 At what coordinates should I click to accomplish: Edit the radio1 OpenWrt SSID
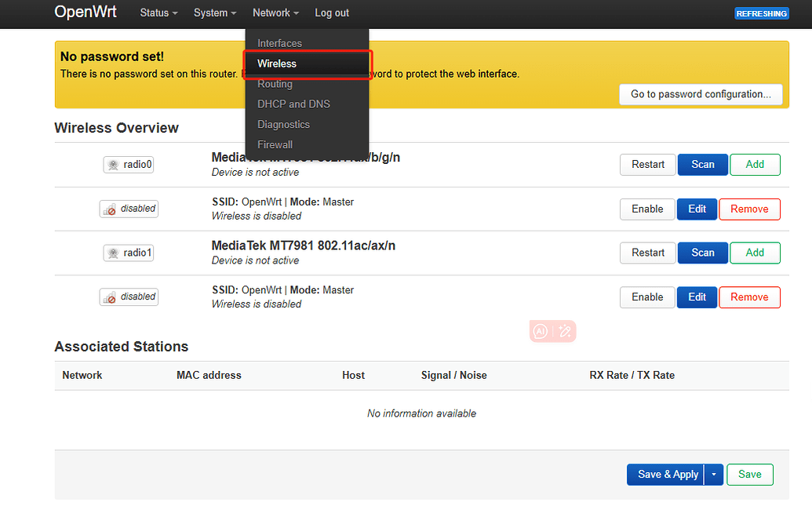pyautogui.click(x=697, y=297)
